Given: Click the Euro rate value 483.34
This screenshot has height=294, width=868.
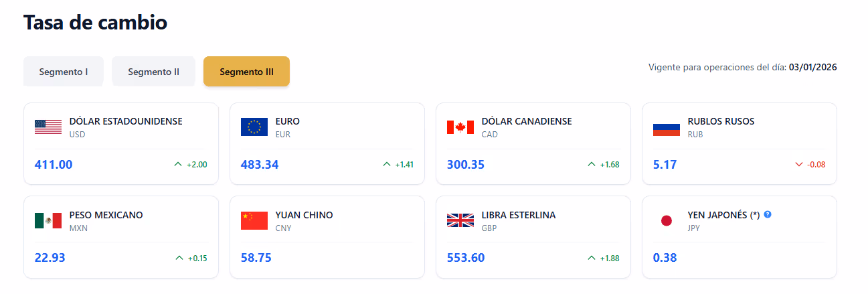Looking at the screenshot, I should point(260,164).
